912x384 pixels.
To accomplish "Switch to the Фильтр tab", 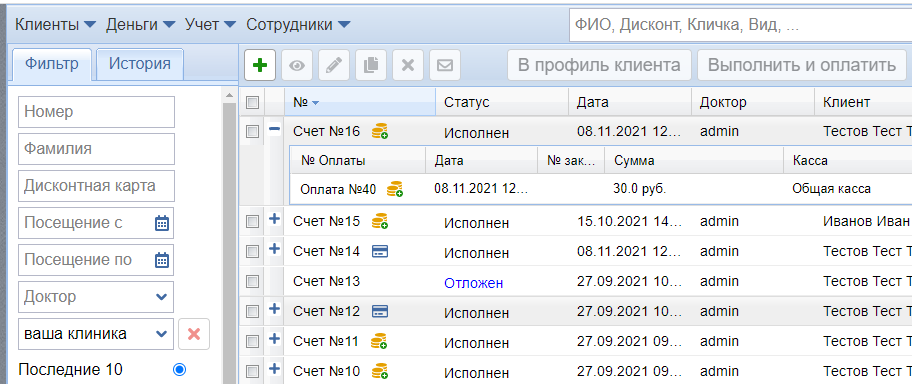I will pyautogui.click(x=52, y=64).
